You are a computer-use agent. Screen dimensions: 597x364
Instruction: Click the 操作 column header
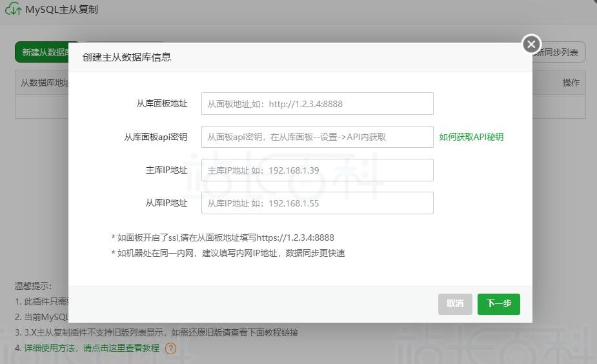571,83
